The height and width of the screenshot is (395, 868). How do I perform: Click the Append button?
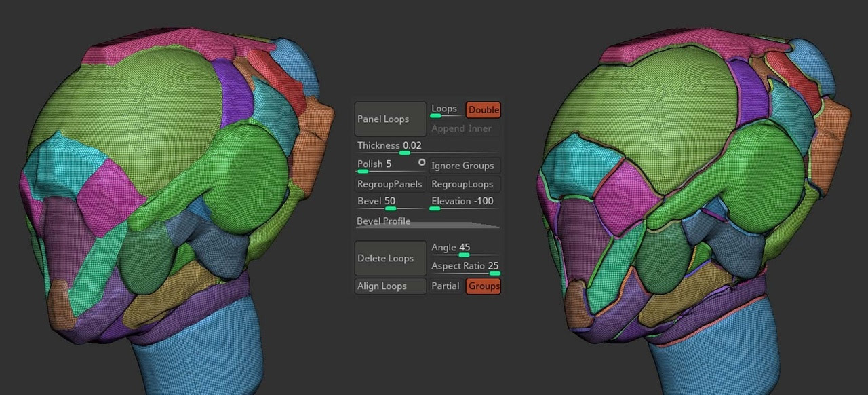(448, 128)
